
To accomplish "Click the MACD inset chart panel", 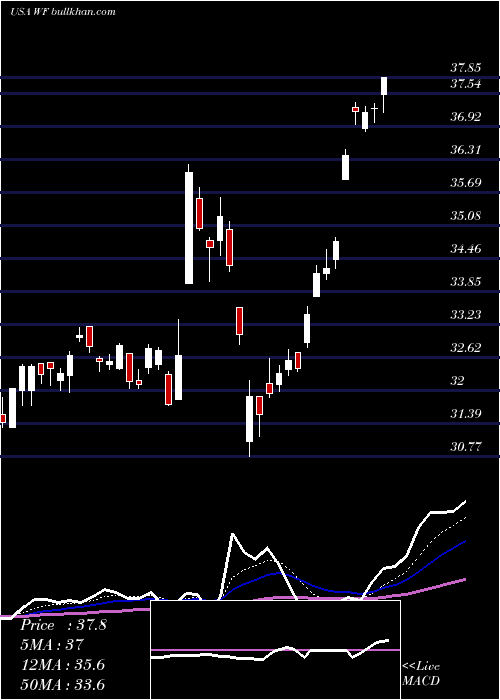I will (x=275, y=650).
